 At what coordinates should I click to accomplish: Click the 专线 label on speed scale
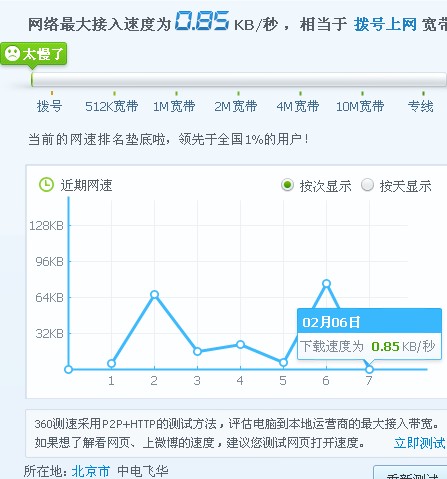(x=421, y=106)
